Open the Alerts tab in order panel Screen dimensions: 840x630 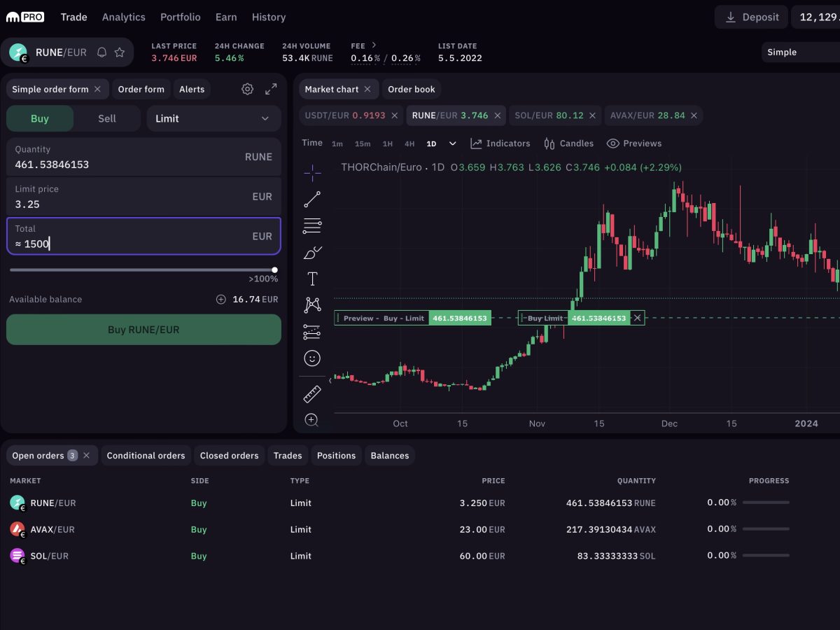point(192,89)
